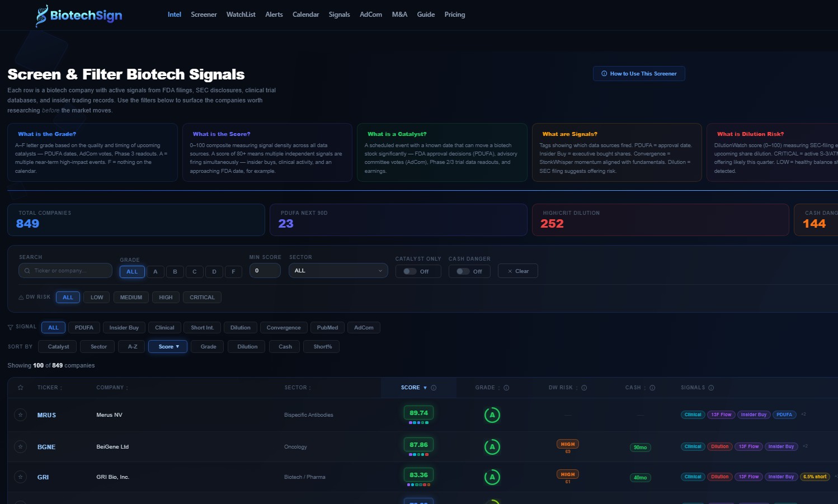Click the info icon beside Grade header
Viewport: 838px width, 504px height.
coord(506,388)
